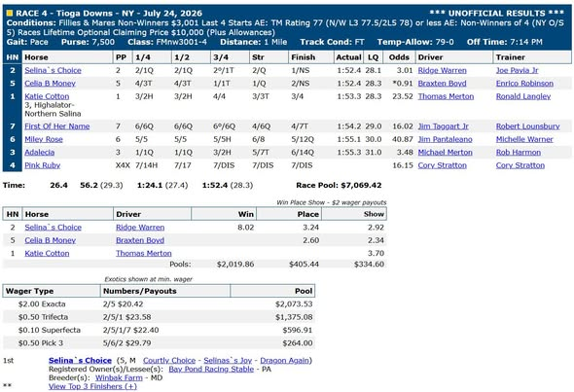The image size is (574, 392).
Task: Open driver Jim Taggart Jr link
Action: (x=444, y=126)
